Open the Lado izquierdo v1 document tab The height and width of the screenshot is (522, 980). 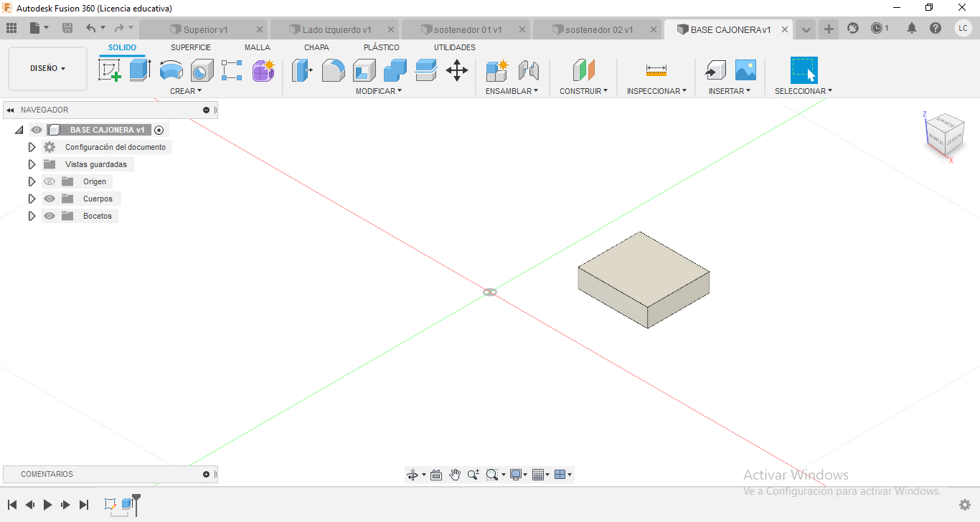tap(336, 29)
